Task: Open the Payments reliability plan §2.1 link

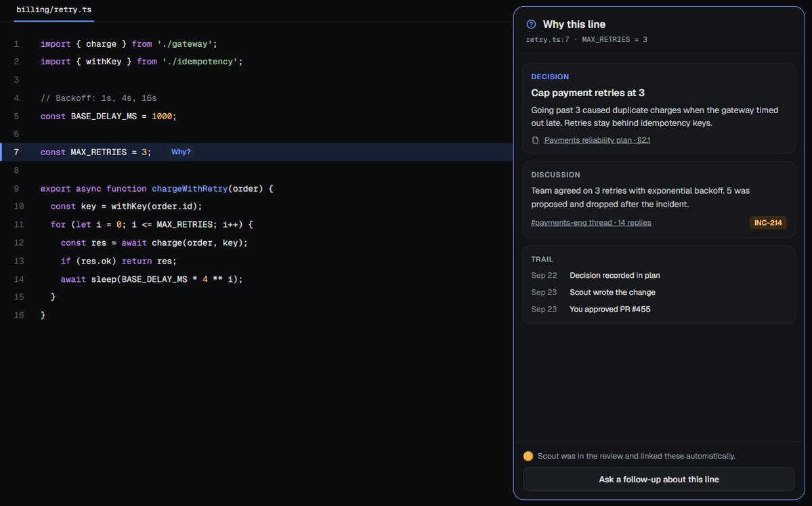Action: 597,140
